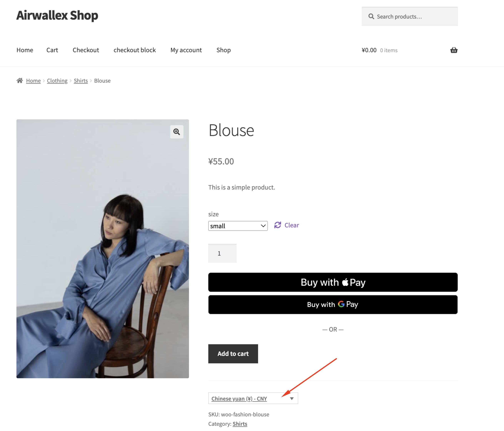Select the small size option
504x431 pixels.
[x=238, y=226]
